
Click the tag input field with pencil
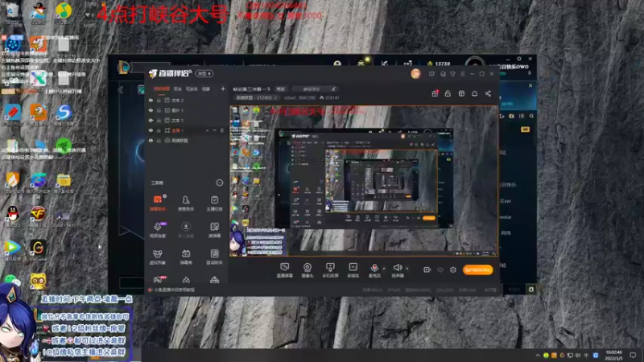point(315,88)
